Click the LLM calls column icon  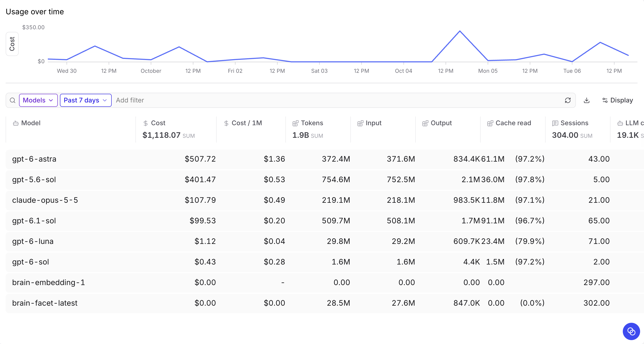tap(620, 123)
